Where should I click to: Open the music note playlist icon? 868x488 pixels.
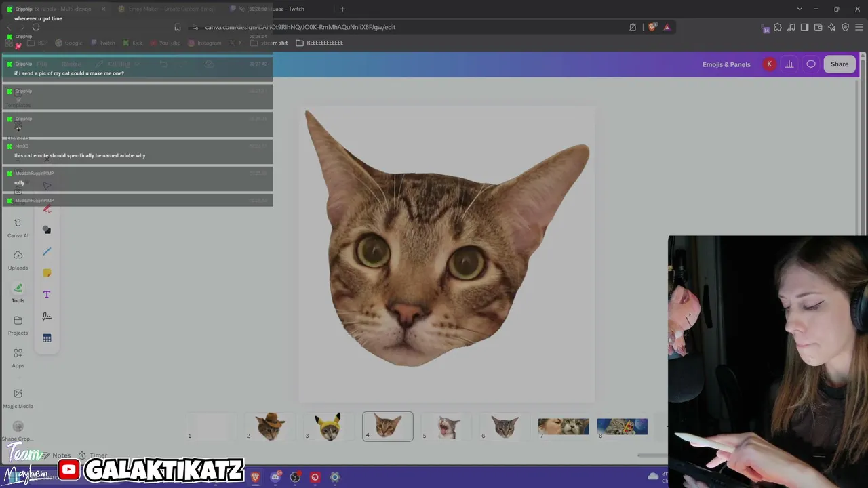(791, 27)
